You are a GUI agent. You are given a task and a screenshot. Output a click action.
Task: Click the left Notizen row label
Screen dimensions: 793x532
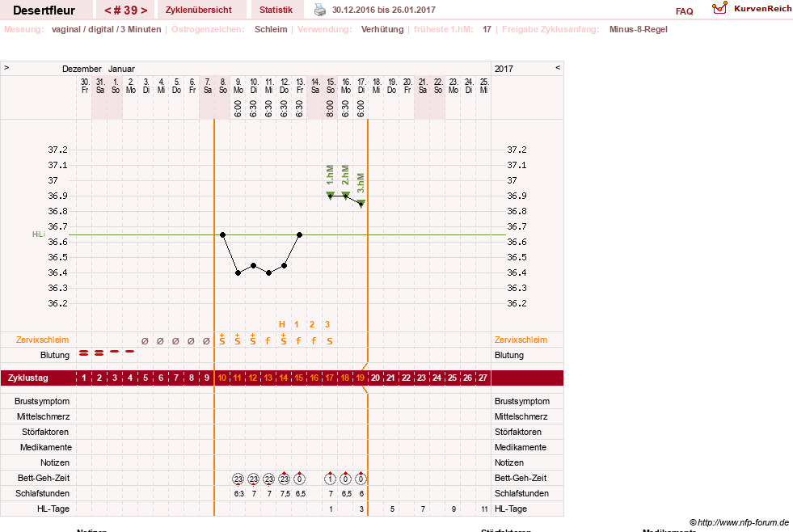[55, 462]
